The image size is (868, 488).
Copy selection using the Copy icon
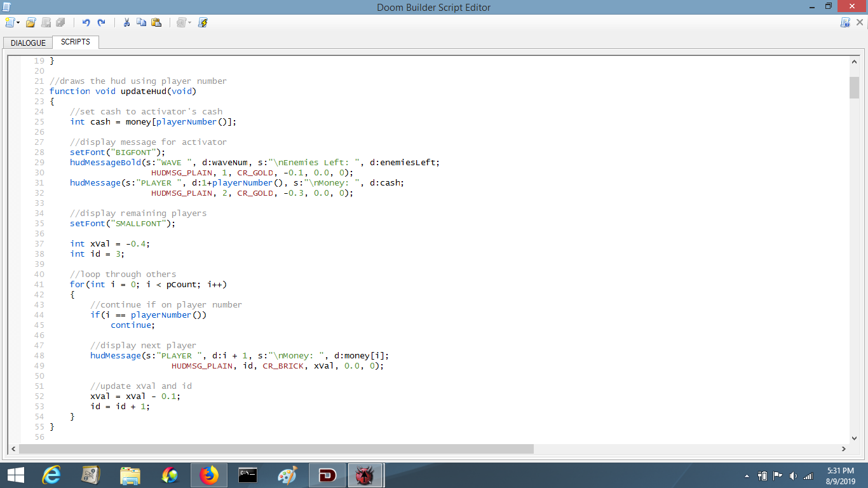coord(141,22)
